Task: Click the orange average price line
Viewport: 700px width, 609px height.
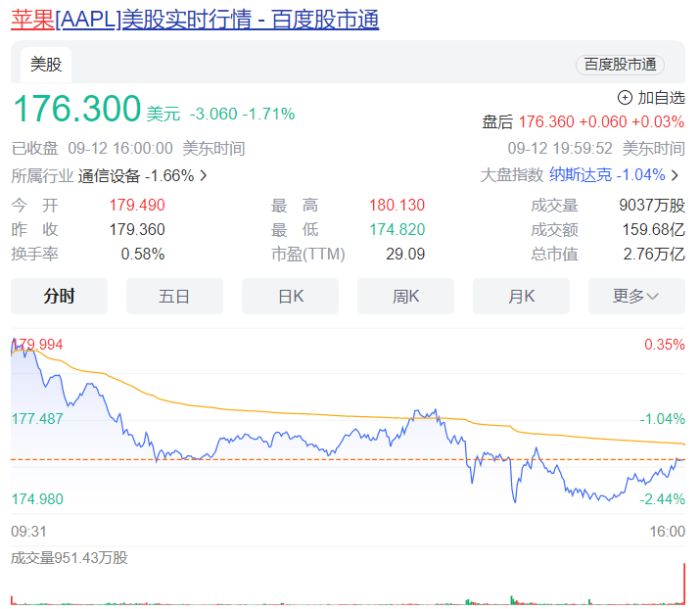Action: (294, 412)
